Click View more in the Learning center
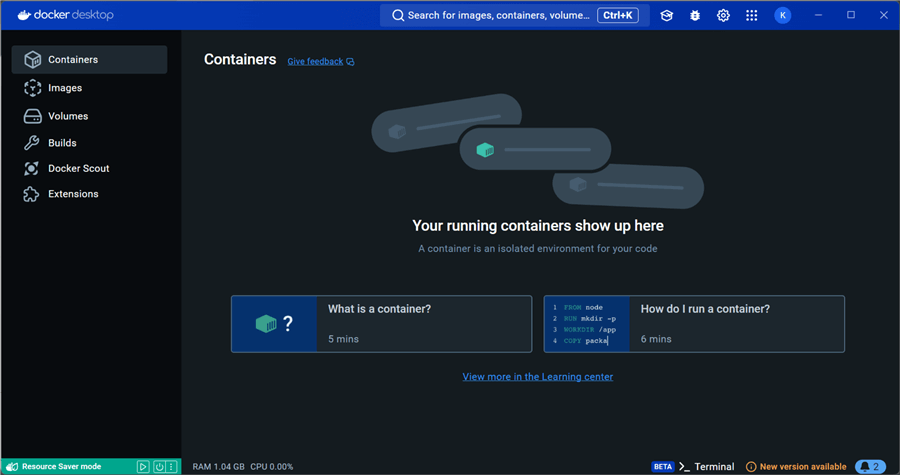This screenshot has height=475, width=900. coord(538,377)
